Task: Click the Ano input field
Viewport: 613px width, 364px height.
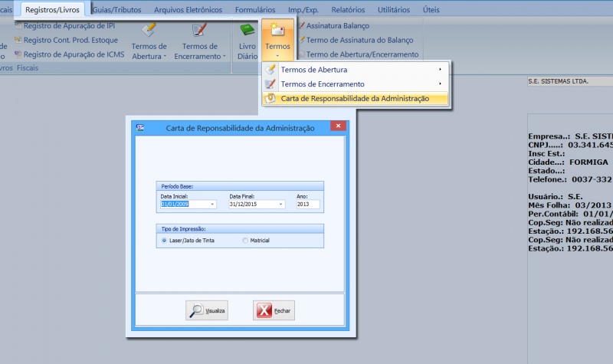Action: coord(308,205)
